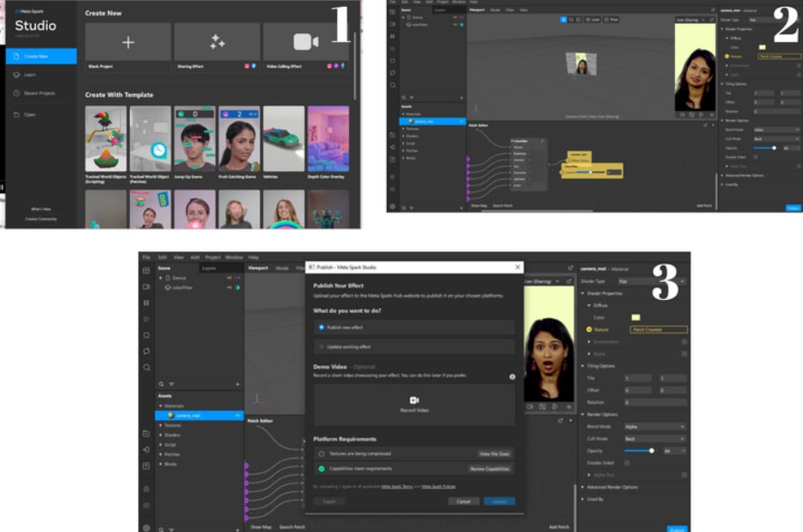Click the View File Sizes button
The width and height of the screenshot is (803, 532).
click(494, 454)
